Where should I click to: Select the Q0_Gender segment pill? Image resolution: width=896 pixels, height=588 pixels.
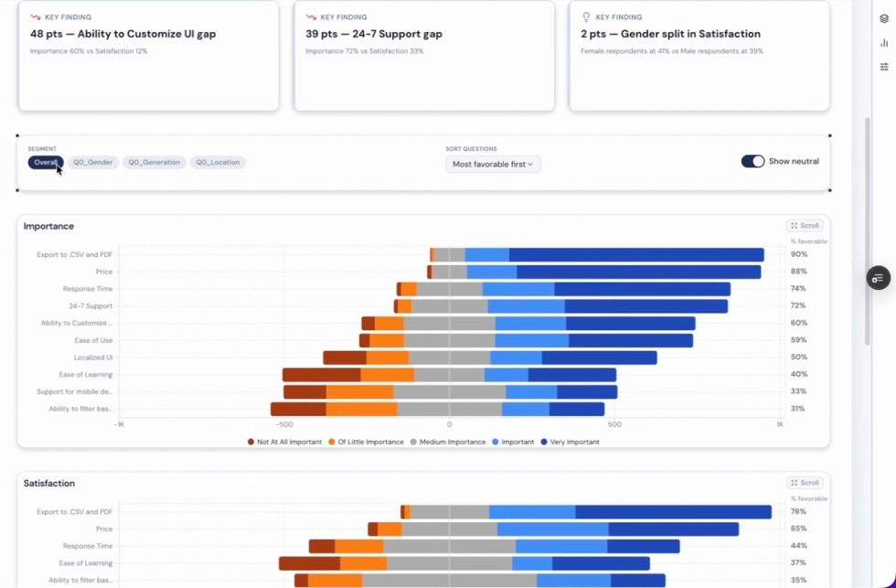pyautogui.click(x=93, y=162)
